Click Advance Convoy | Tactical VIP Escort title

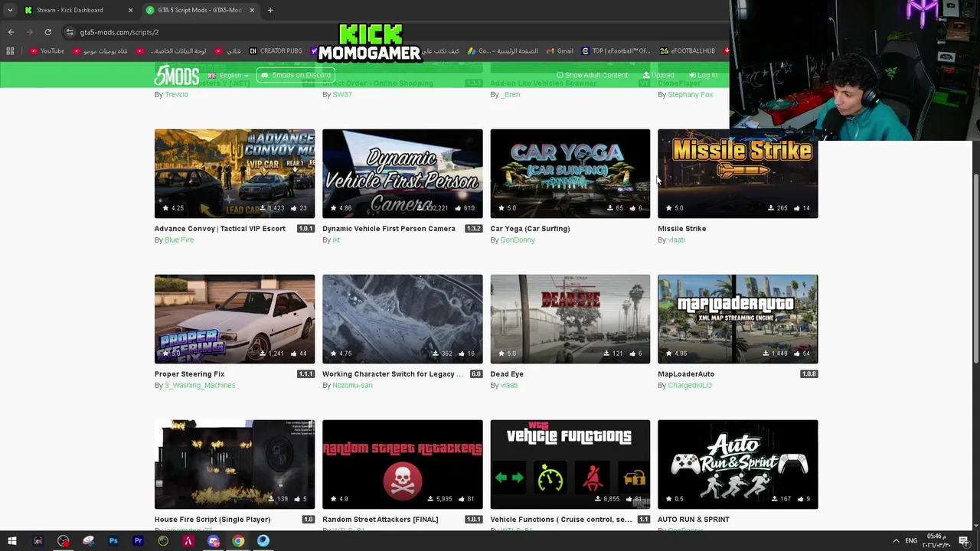point(220,229)
